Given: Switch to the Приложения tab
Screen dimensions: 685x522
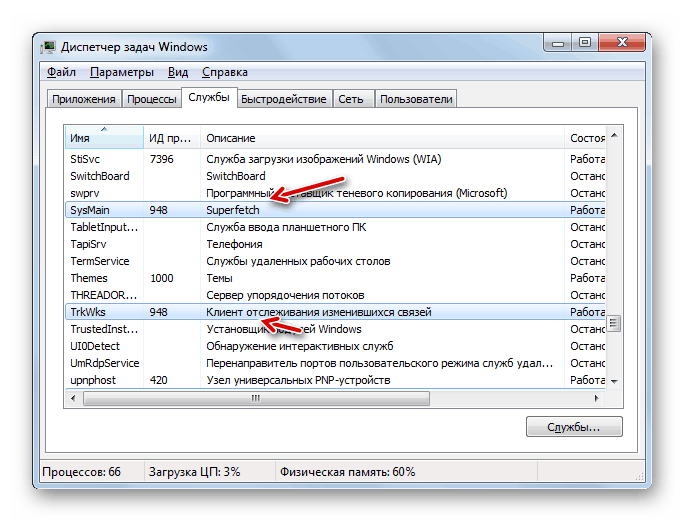Looking at the screenshot, I should click(x=84, y=99).
